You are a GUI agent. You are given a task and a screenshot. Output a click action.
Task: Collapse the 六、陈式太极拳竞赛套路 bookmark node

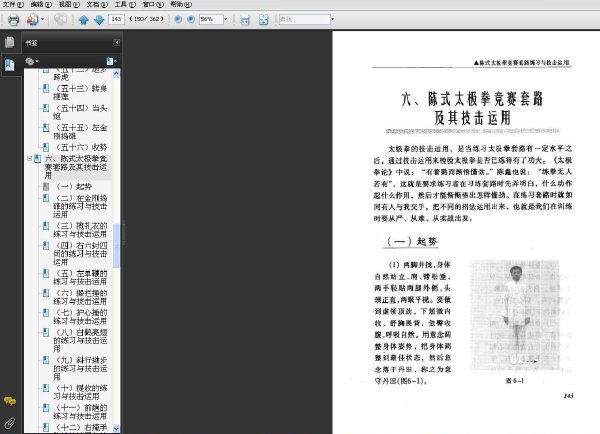pos(29,158)
